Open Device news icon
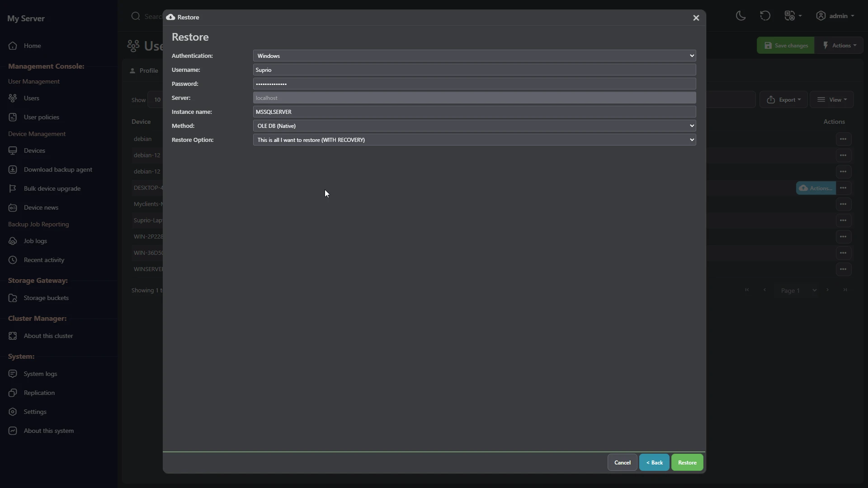 click(13, 207)
